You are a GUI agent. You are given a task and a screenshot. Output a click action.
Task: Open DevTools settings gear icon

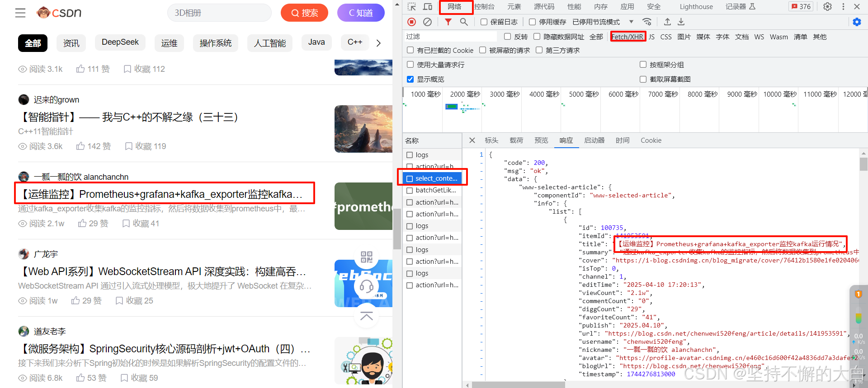pyautogui.click(x=827, y=6)
